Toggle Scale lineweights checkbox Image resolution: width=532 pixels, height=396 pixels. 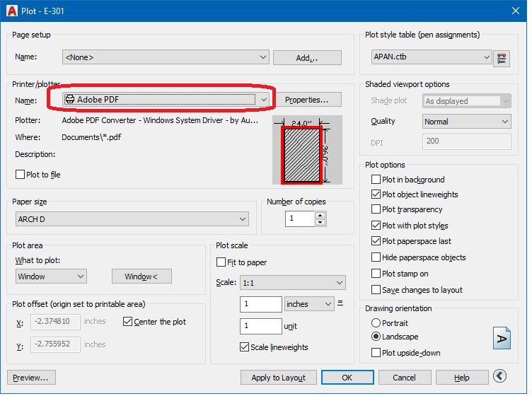coord(244,346)
